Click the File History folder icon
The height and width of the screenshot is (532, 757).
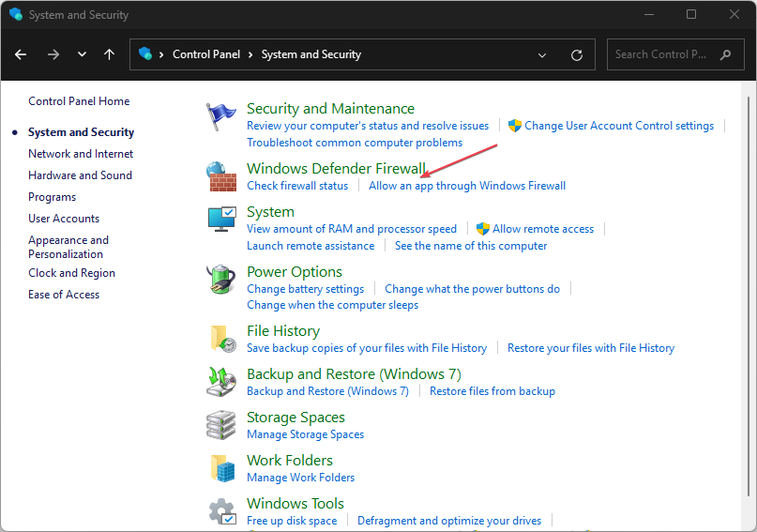(x=223, y=339)
